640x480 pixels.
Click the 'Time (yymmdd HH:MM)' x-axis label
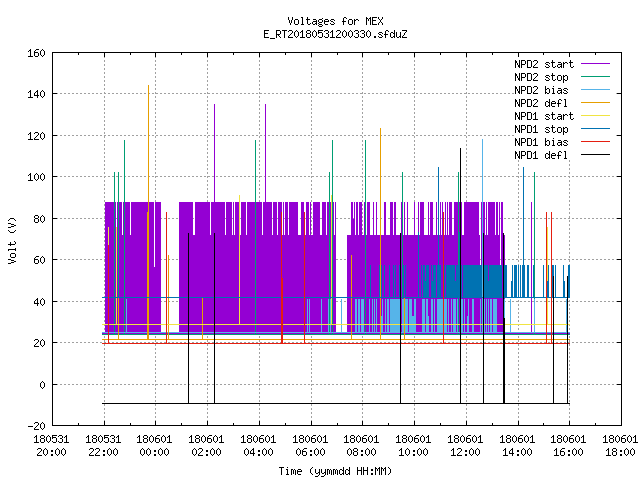tap(335, 471)
